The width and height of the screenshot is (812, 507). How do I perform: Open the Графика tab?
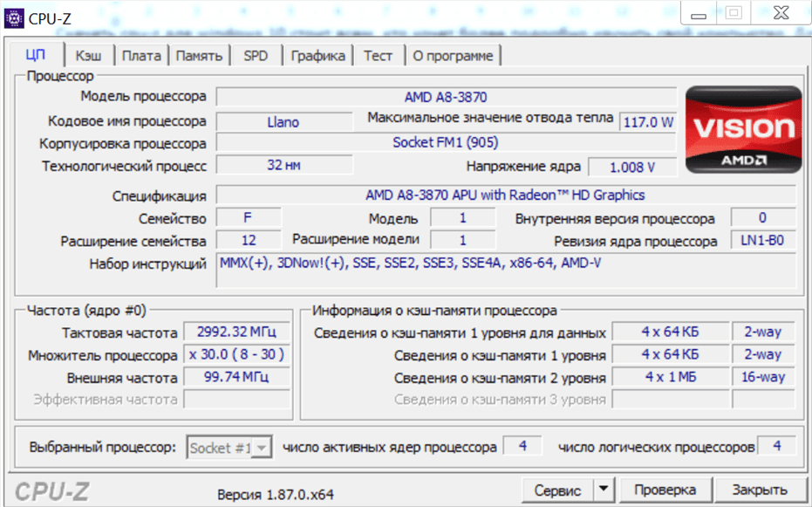(x=317, y=56)
